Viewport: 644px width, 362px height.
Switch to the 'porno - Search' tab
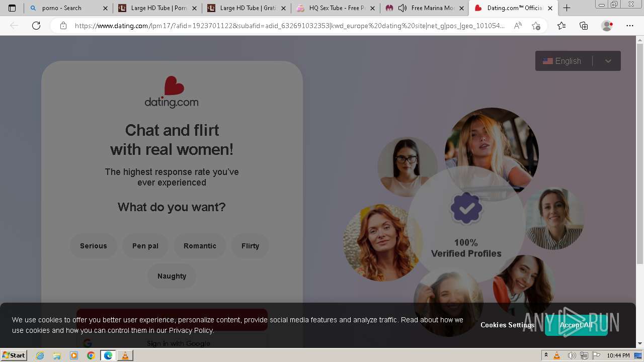(x=68, y=8)
